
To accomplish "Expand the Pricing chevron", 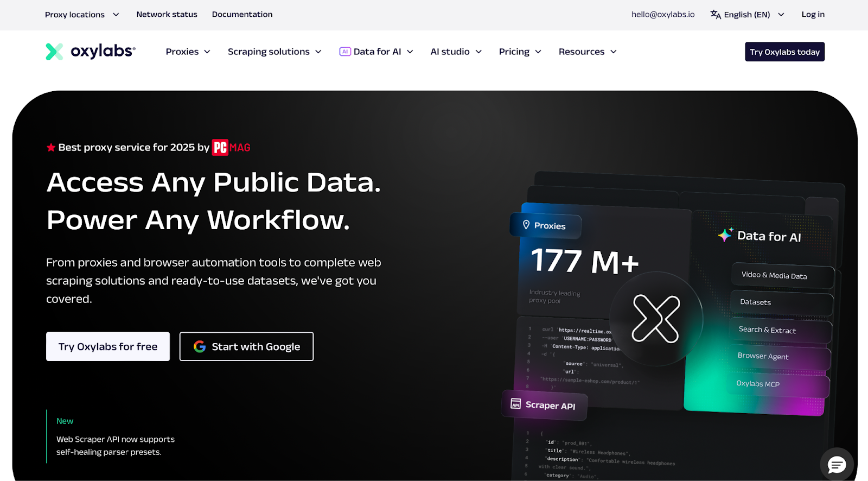I will coord(538,52).
